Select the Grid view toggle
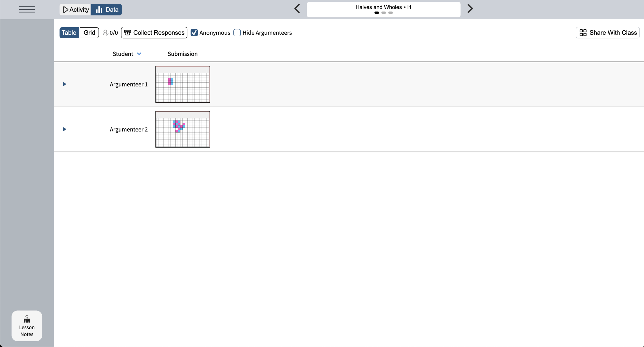 [x=89, y=33]
